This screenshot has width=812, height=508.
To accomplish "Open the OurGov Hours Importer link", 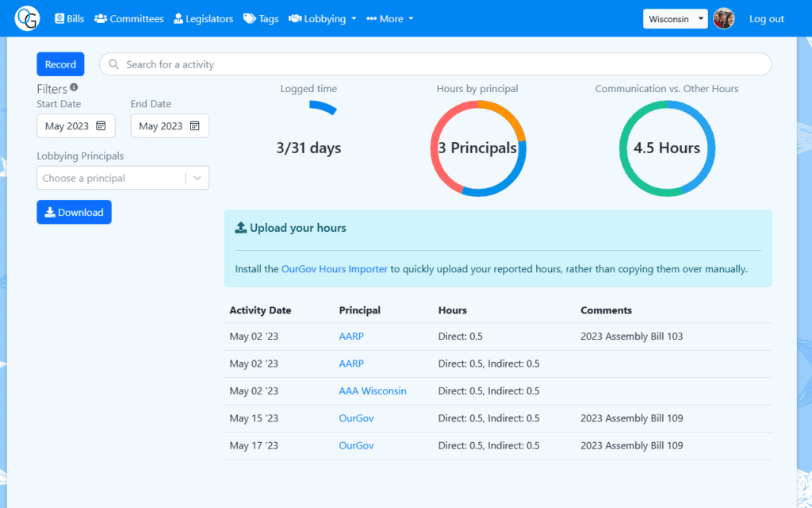I will [x=335, y=269].
